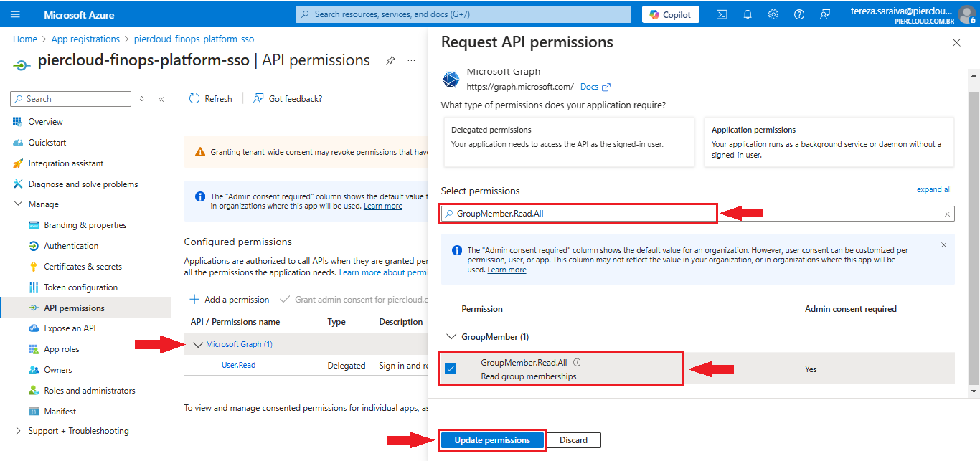
Task: Click the help question mark icon
Action: 799,14
